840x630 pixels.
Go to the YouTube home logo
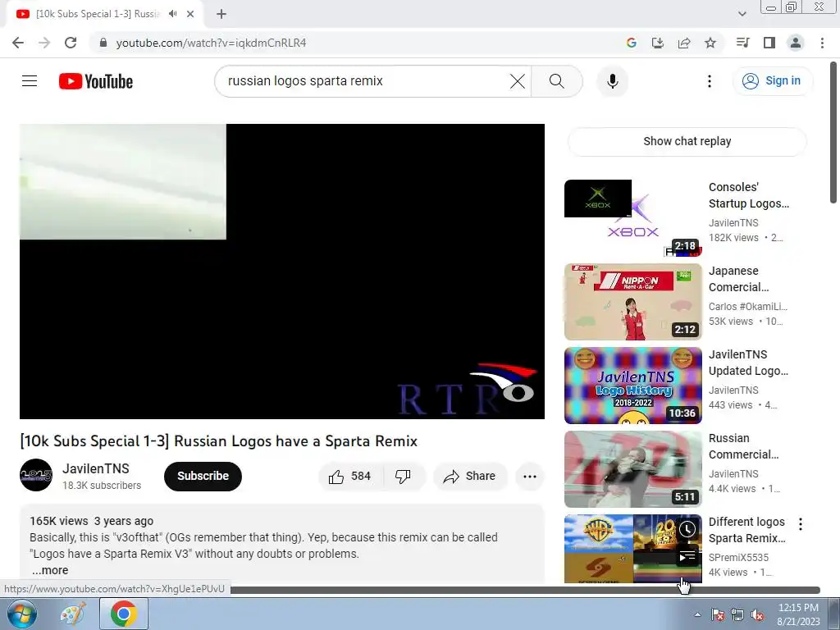(x=96, y=81)
